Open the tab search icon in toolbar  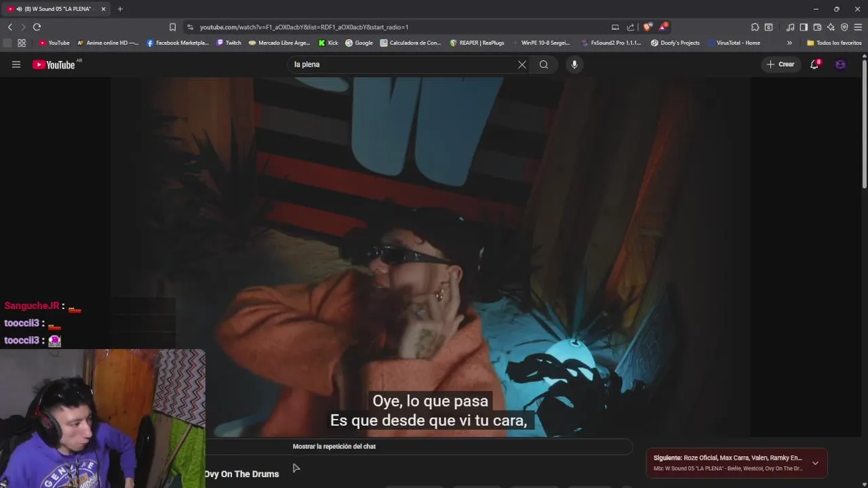(x=768, y=27)
